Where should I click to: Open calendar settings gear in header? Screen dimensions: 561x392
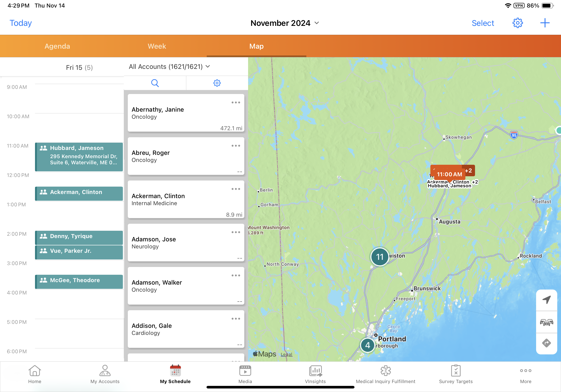coord(517,23)
